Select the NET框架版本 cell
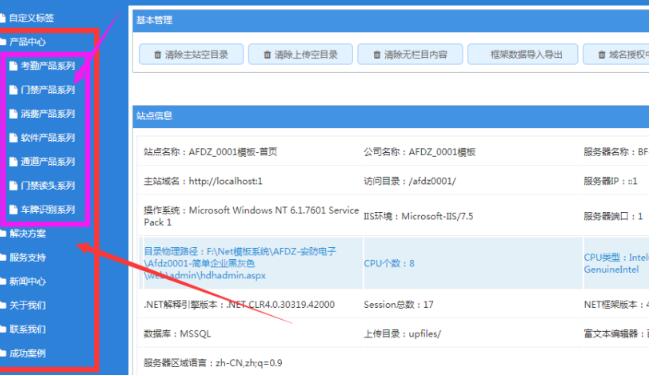 coord(616,304)
